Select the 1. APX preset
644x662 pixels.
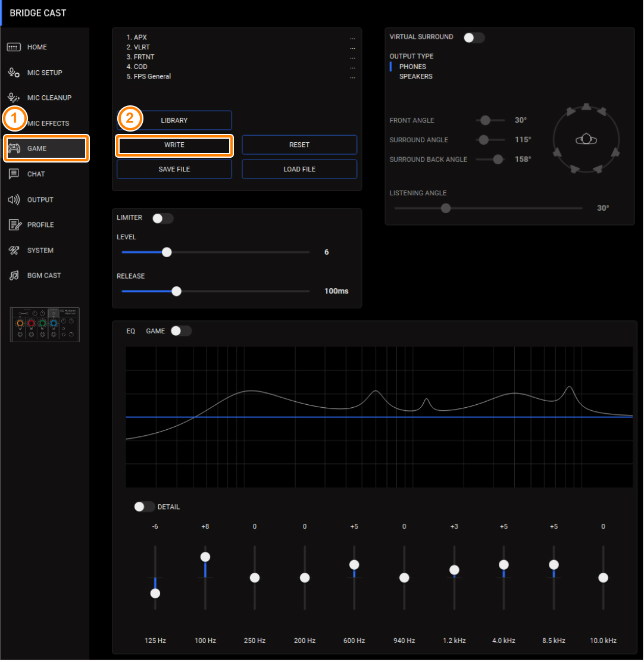pyautogui.click(x=136, y=38)
